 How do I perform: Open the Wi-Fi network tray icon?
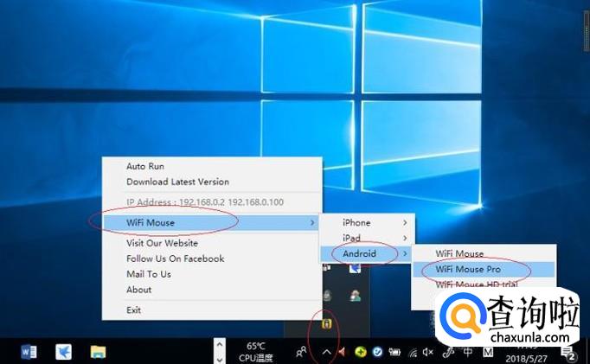click(413, 353)
